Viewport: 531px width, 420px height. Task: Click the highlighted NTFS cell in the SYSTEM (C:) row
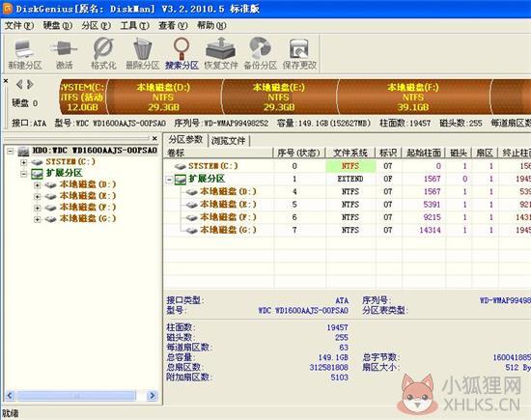click(x=350, y=166)
